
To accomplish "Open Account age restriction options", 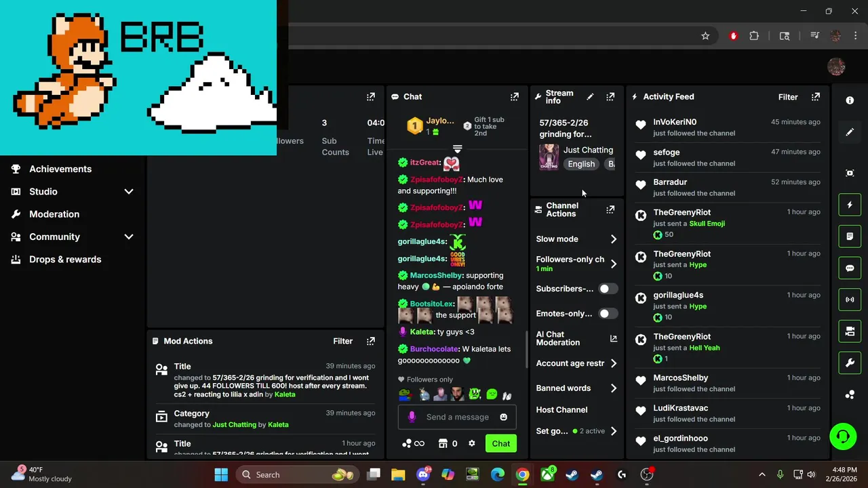I will pos(576,363).
